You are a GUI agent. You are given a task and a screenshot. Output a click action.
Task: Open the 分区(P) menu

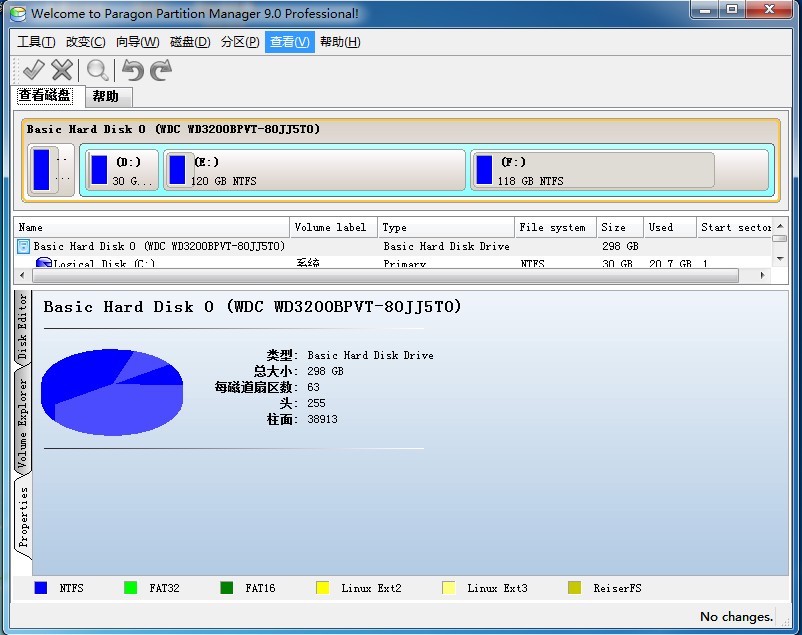click(240, 42)
